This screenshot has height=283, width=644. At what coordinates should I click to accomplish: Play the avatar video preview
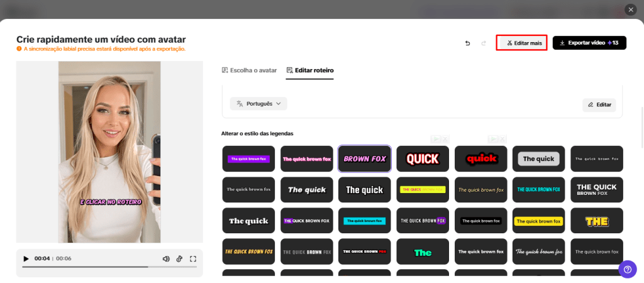point(26,258)
